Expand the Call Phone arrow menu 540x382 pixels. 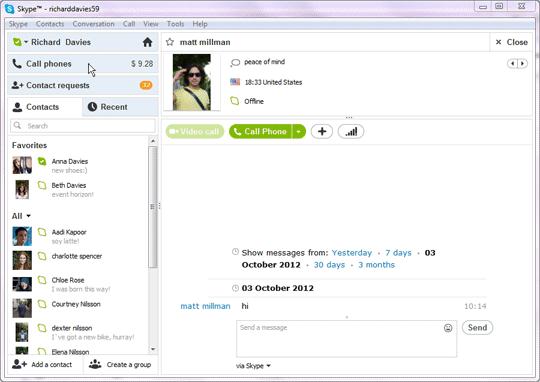click(x=299, y=131)
